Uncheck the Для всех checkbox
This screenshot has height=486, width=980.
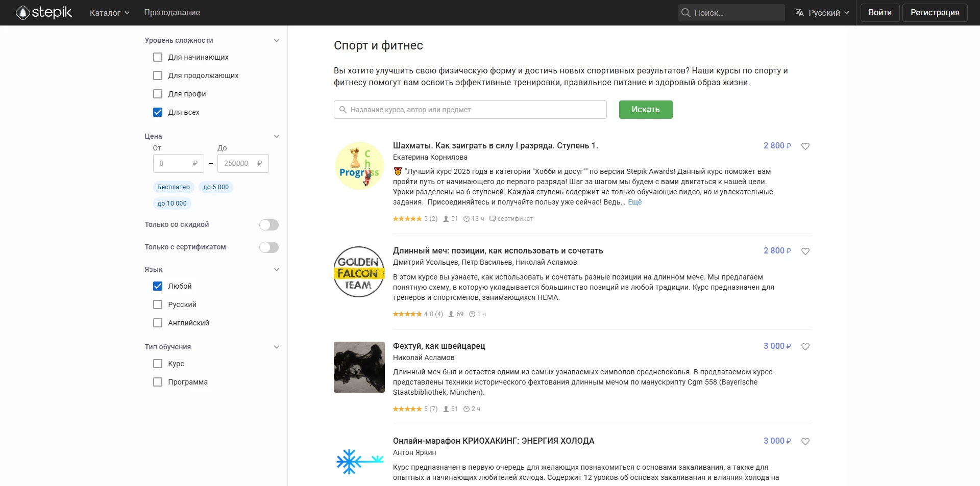point(158,112)
